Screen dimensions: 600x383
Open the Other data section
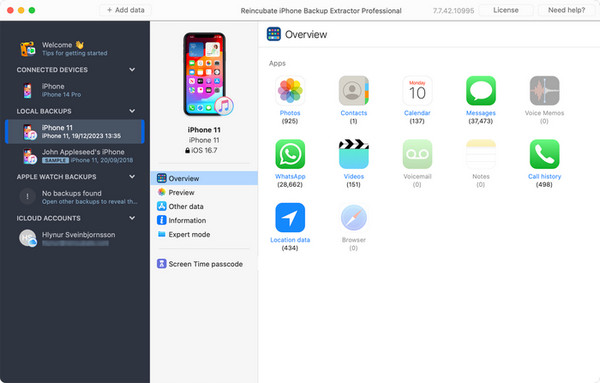pyautogui.click(x=204, y=207)
